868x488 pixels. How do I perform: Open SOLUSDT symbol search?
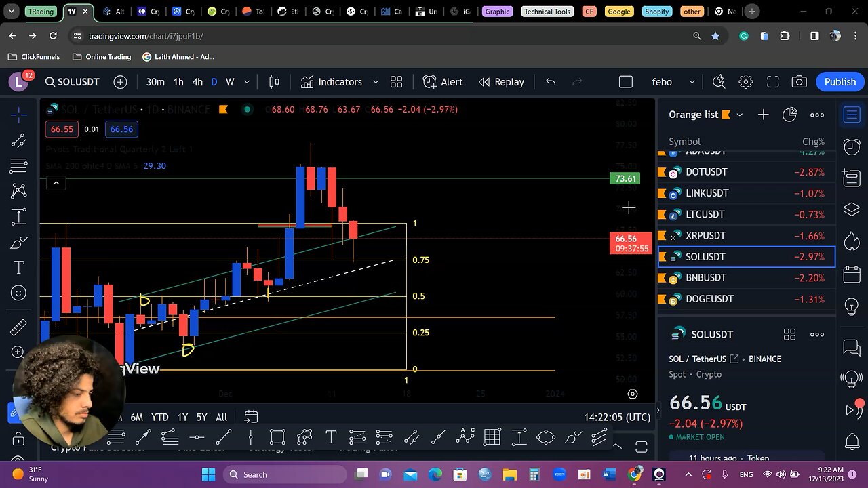(72, 82)
